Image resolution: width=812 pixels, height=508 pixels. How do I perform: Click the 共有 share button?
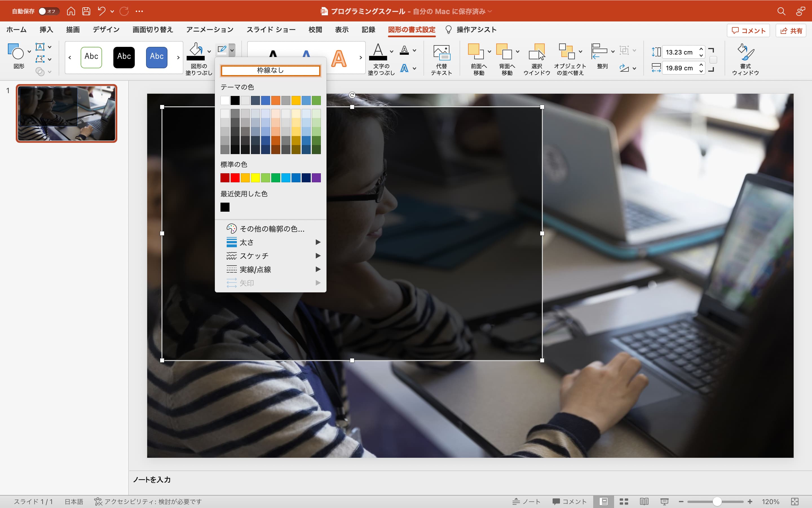(791, 30)
